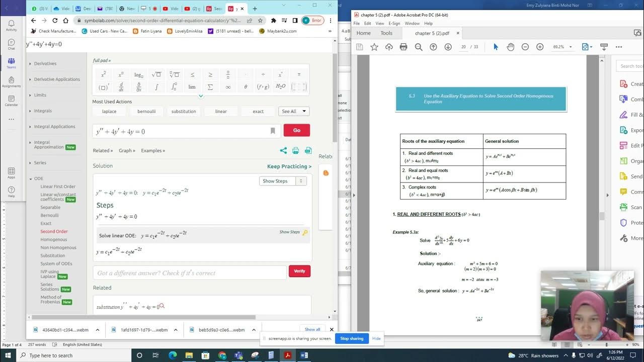Open the browser extensions puzzle icon

(x=273, y=21)
